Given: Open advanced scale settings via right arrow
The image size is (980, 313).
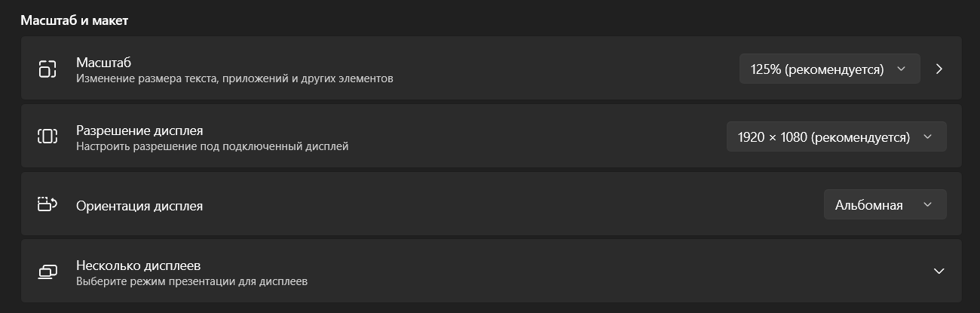Looking at the screenshot, I should pyautogui.click(x=939, y=69).
